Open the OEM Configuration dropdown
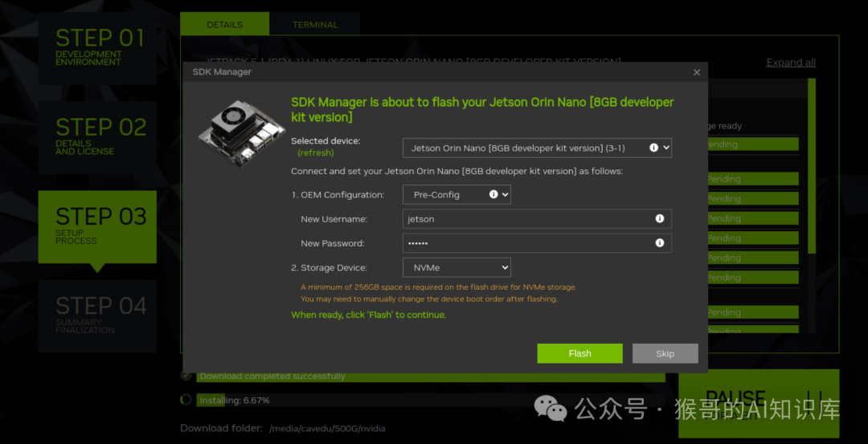868x444 pixels. click(x=457, y=194)
